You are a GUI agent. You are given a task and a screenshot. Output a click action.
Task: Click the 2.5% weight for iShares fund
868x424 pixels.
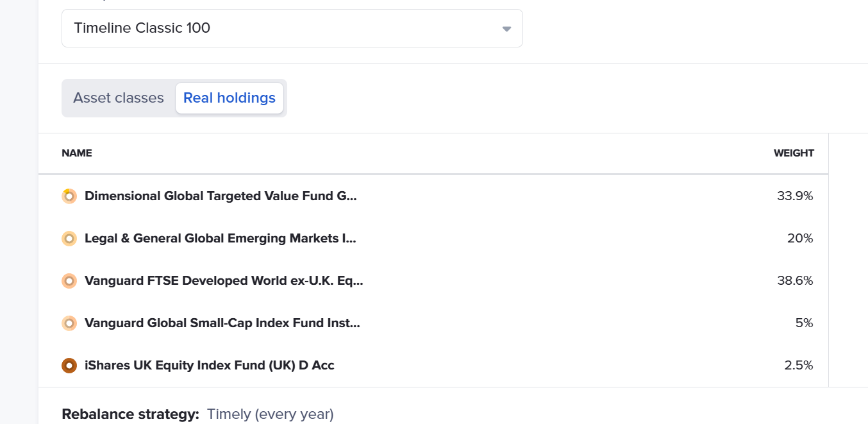(799, 366)
